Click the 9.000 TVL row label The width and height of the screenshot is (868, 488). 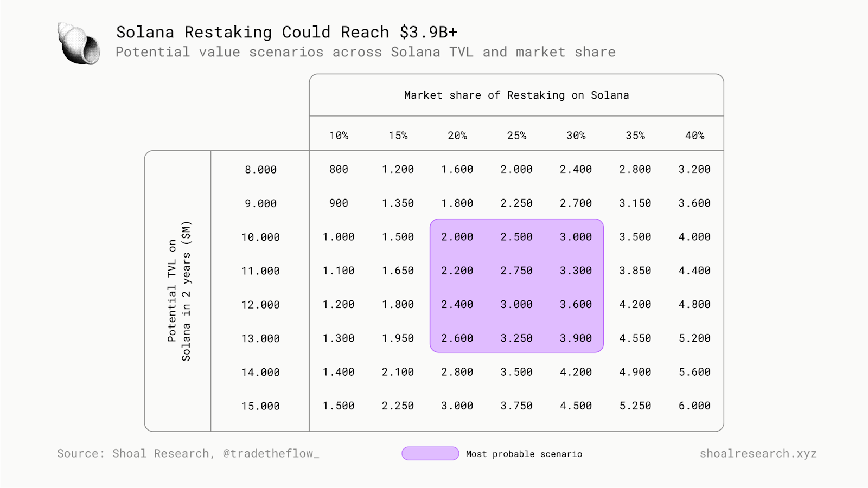[x=260, y=203]
